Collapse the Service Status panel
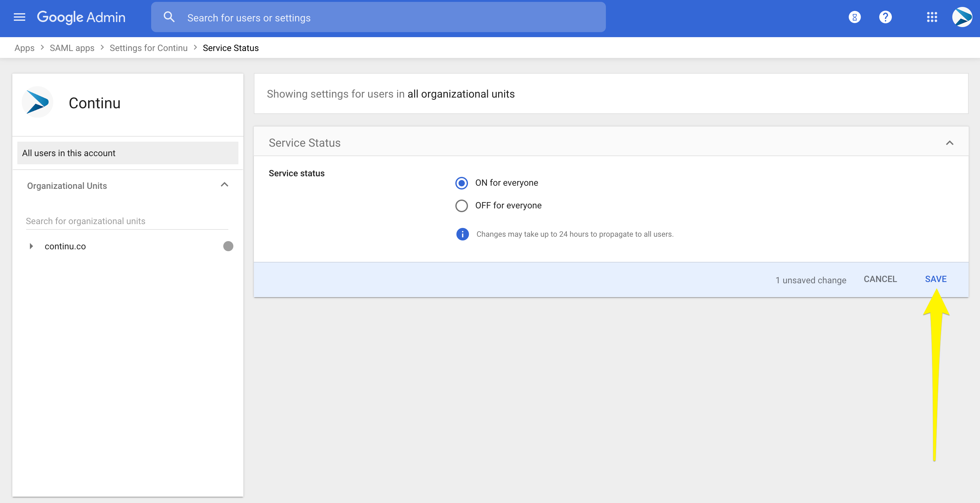This screenshot has width=980, height=503. (949, 143)
